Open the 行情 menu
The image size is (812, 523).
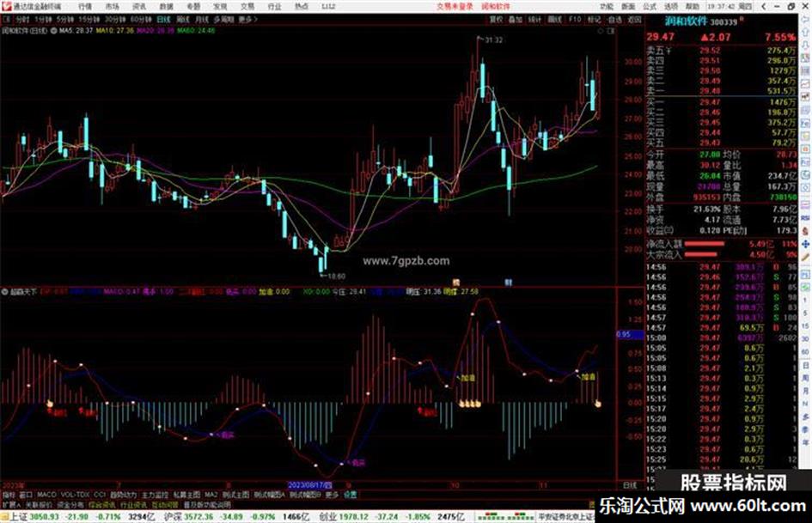point(85,7)
